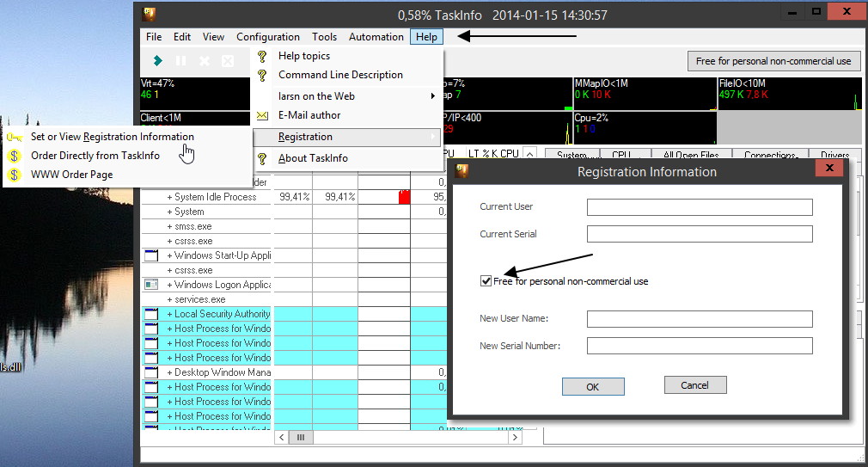Open the Automation menu
The image size is (868, 467).
(x=376, y=37)
